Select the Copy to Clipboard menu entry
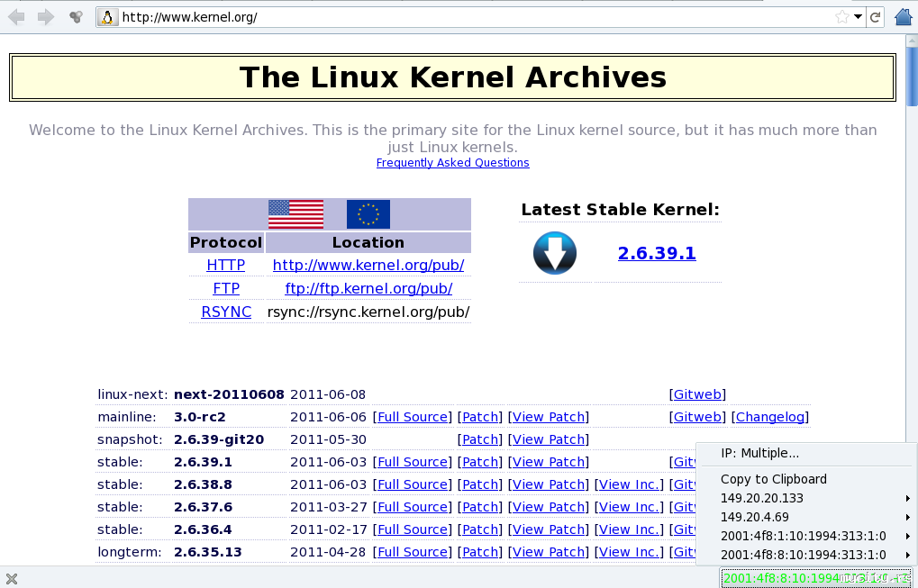Viewport: 918px width, 588px height. [x=807, y=479]
